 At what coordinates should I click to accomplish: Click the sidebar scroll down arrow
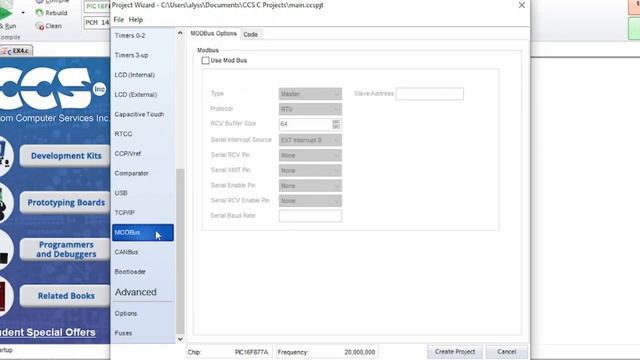pos(180,339)
